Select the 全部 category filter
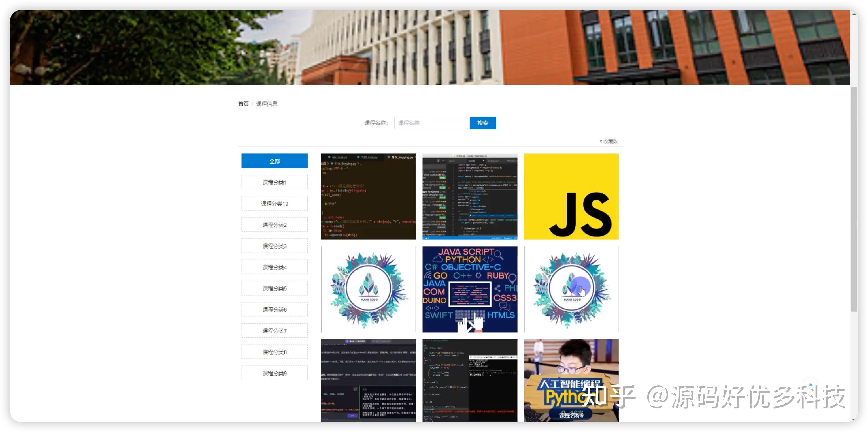This screenshot has height=432, width=868. 274,161
